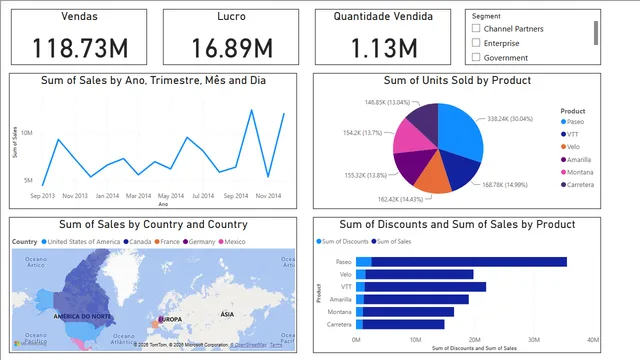Click France in the map legend
This screenshot has width=640, height=360.
tap(167, 242)
